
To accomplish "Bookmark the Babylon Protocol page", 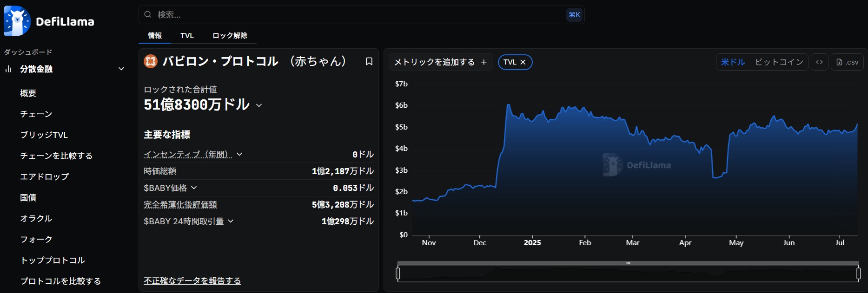I will 369,61.
